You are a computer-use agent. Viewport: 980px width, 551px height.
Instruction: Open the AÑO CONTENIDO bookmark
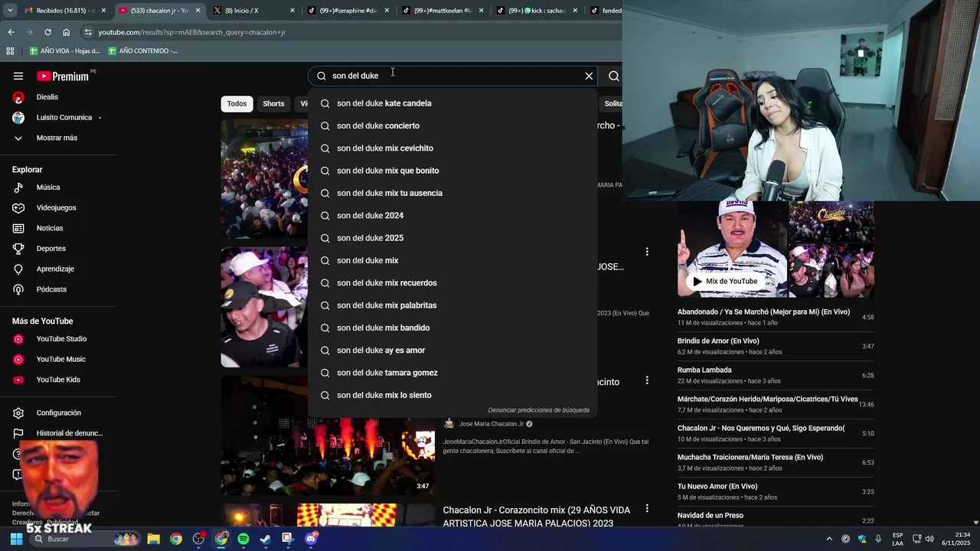[x=142, y=51]
